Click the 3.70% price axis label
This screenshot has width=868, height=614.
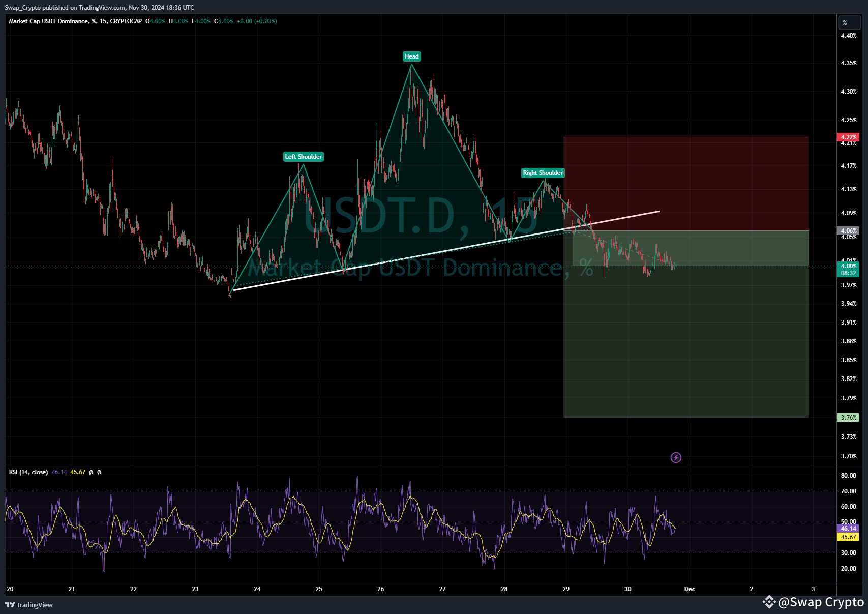point(849,456)
